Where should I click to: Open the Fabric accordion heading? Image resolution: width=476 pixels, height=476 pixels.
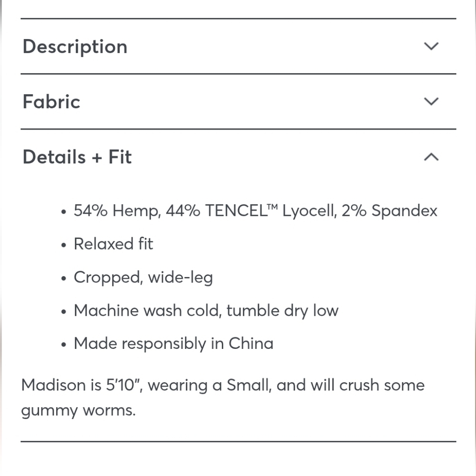click(x=51, y=101)
